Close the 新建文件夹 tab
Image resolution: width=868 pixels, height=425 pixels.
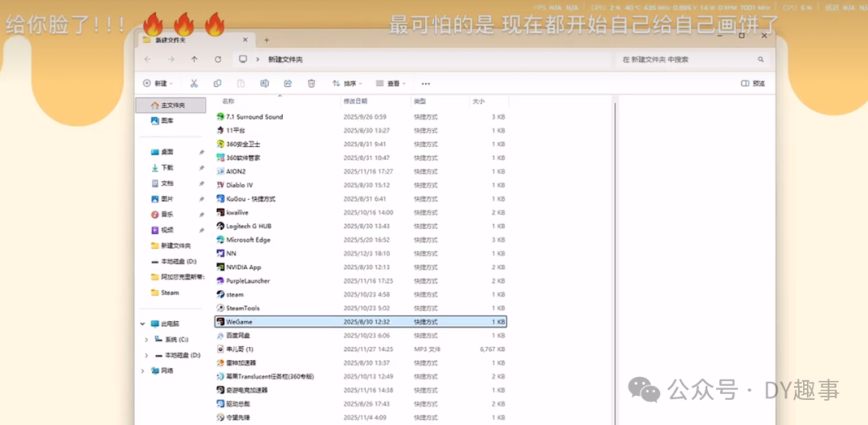coord(245,40)
